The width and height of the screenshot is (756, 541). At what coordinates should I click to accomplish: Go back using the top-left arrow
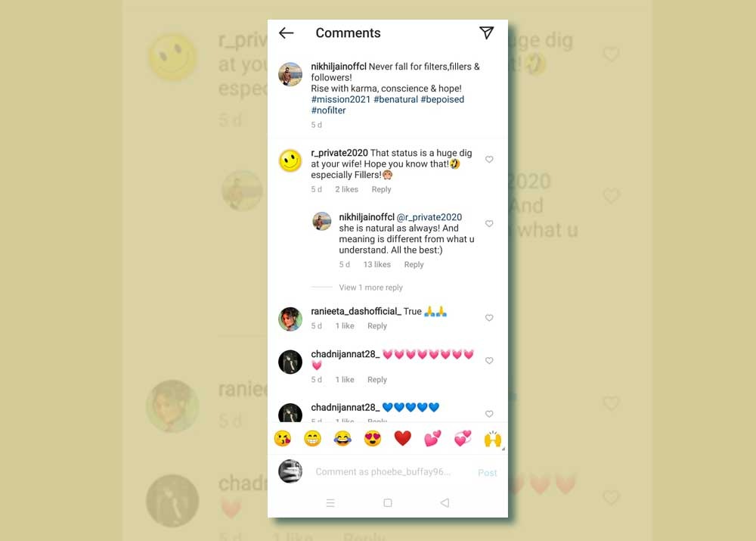click(287, 33)
